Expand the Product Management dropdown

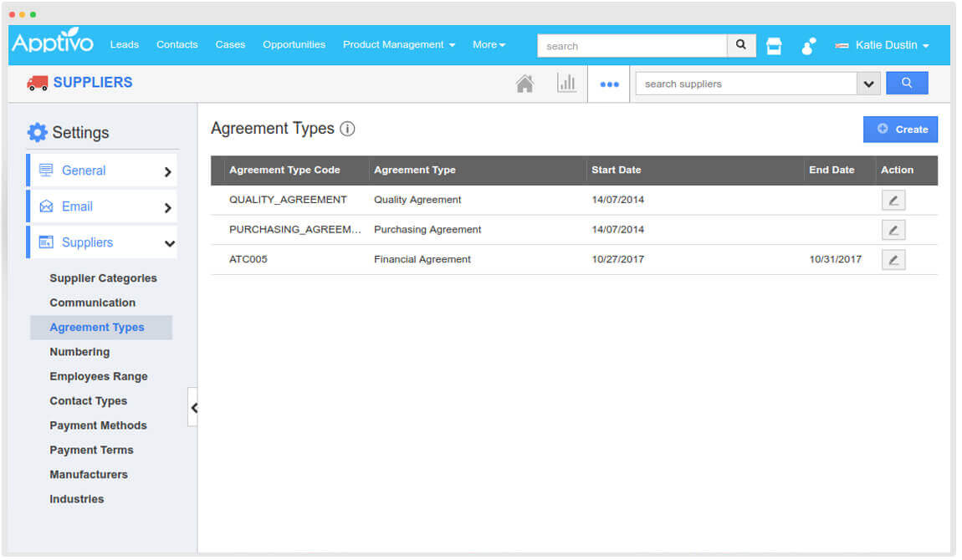pyautogui.click(x=398, y=45)
